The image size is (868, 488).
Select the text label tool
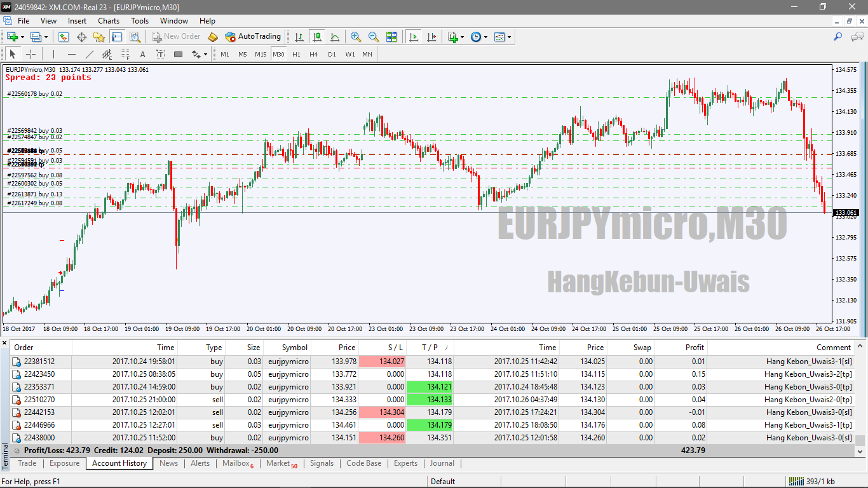coord(142,54)
